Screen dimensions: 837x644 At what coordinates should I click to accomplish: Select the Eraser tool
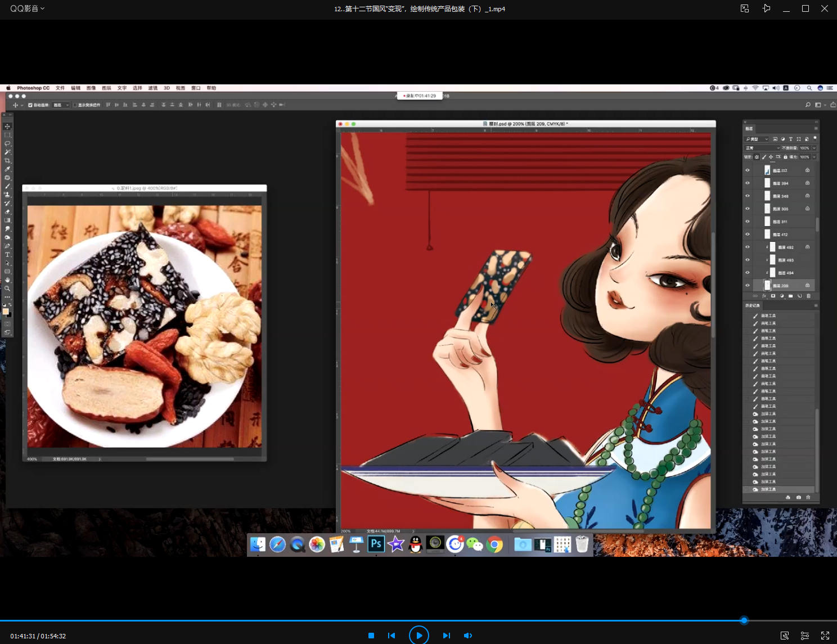click(x=7, y=211)
